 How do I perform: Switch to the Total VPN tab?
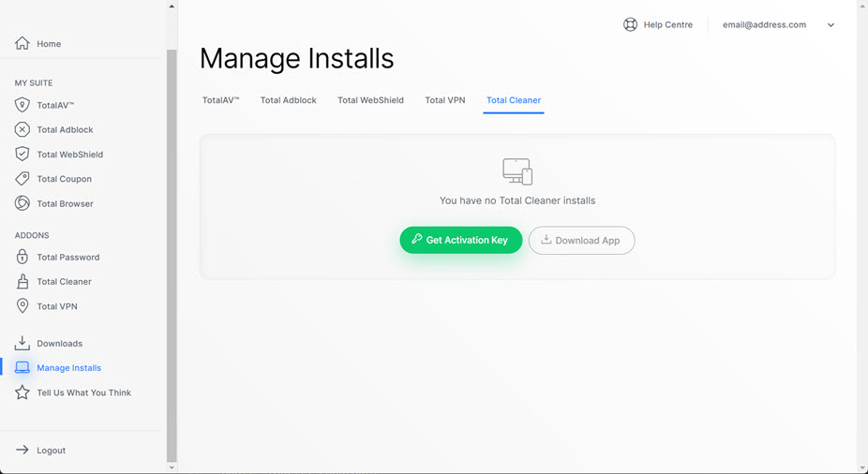[445, 100]
